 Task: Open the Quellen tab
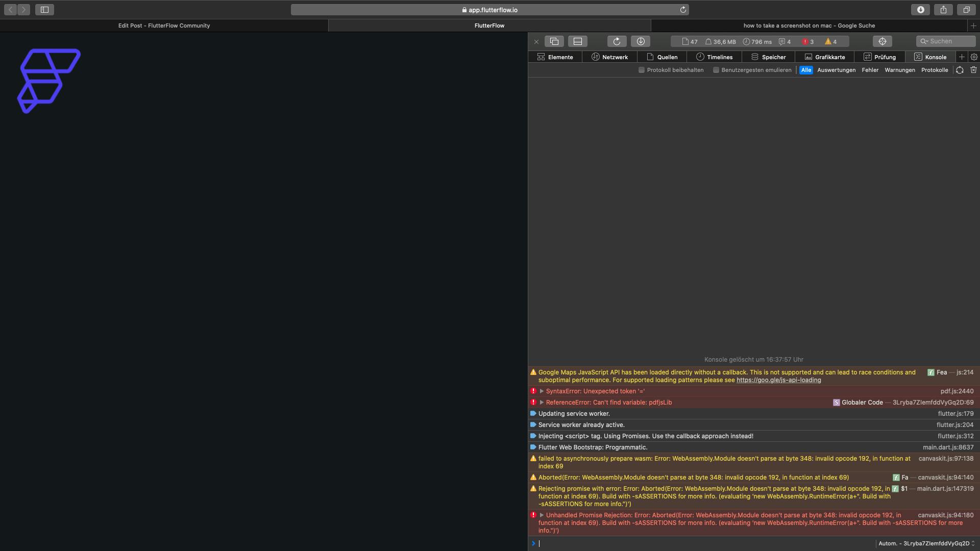tap(662, 57)
